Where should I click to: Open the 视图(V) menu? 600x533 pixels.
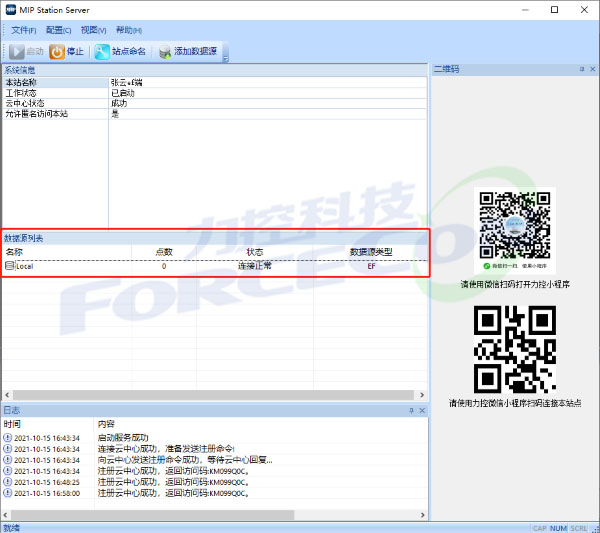93,30
